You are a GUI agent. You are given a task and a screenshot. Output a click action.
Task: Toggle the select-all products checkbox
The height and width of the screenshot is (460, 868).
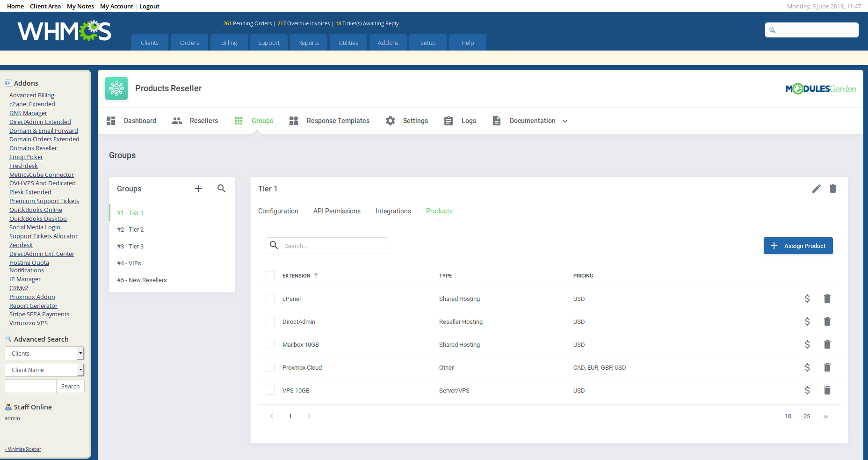point(270,276)
